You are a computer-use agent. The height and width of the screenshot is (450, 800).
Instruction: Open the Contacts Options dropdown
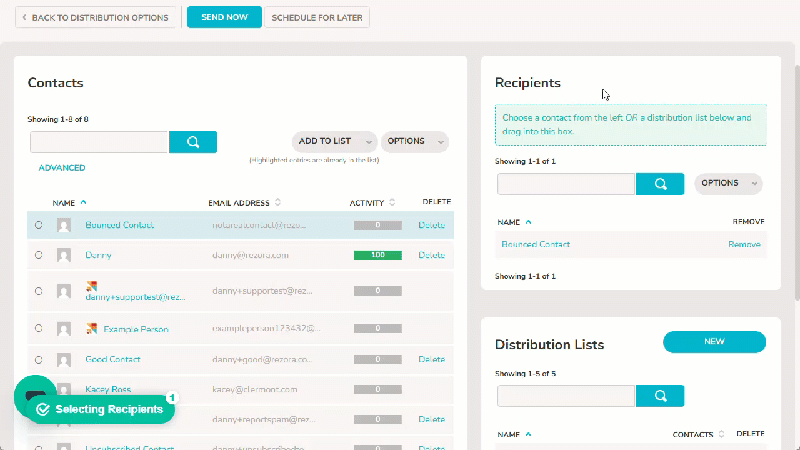click(415, 141)
